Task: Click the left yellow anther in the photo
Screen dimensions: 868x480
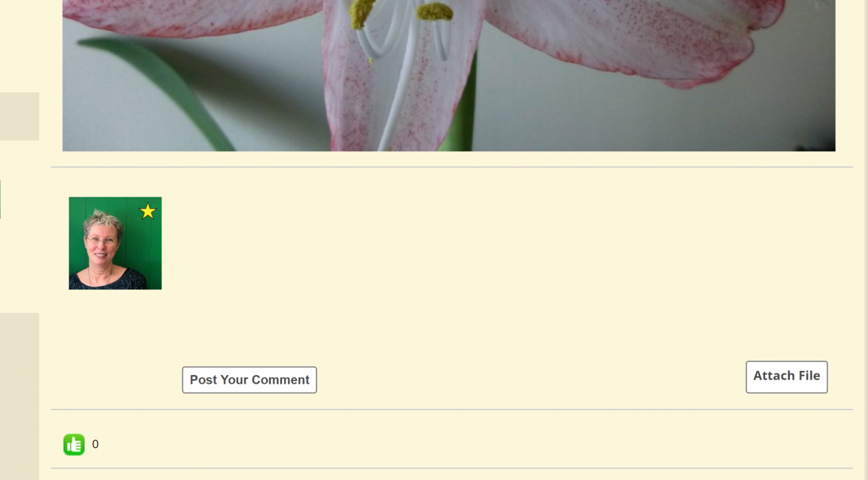Action: (362, 12)
